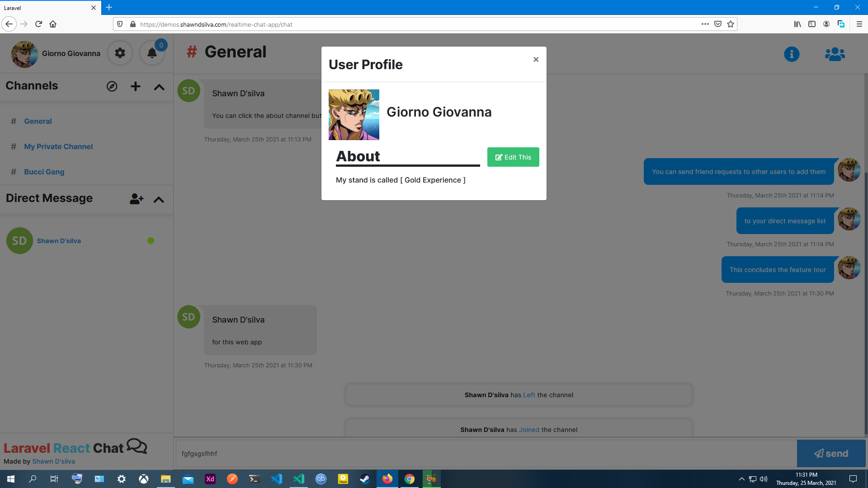Click the add friend icon
The width and height of the screenshot is (868, 488).
tap(136, 199)
